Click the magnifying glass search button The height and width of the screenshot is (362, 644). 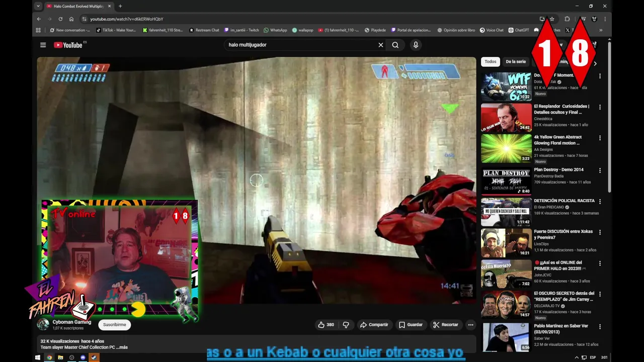tap(395, 45)
